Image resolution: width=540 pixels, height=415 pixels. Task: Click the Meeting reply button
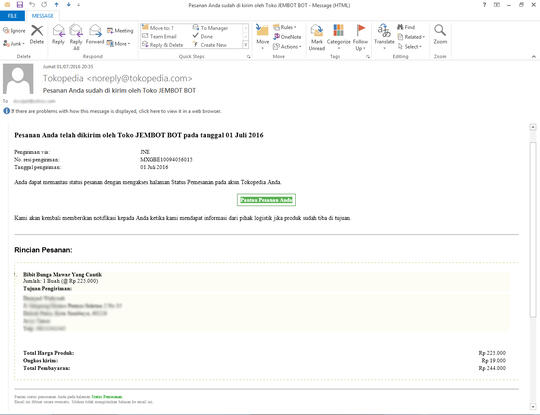120,31
